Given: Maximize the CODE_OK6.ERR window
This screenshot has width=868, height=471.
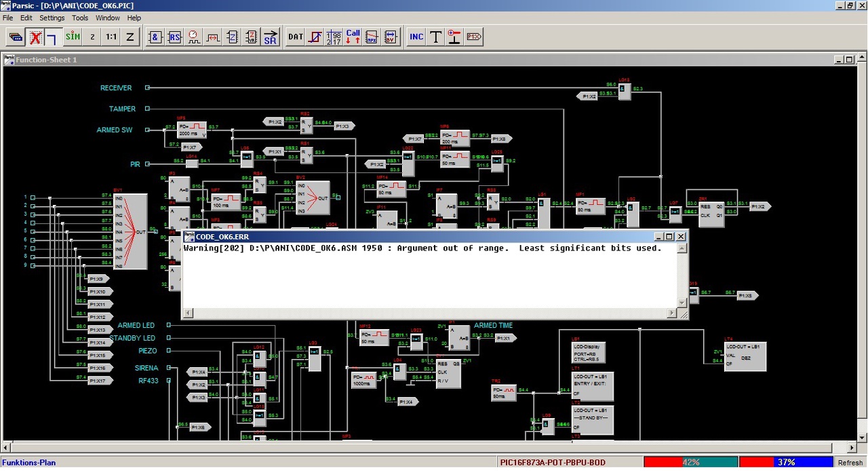Looking at the screenshot, I should click(x=669, y=236).
